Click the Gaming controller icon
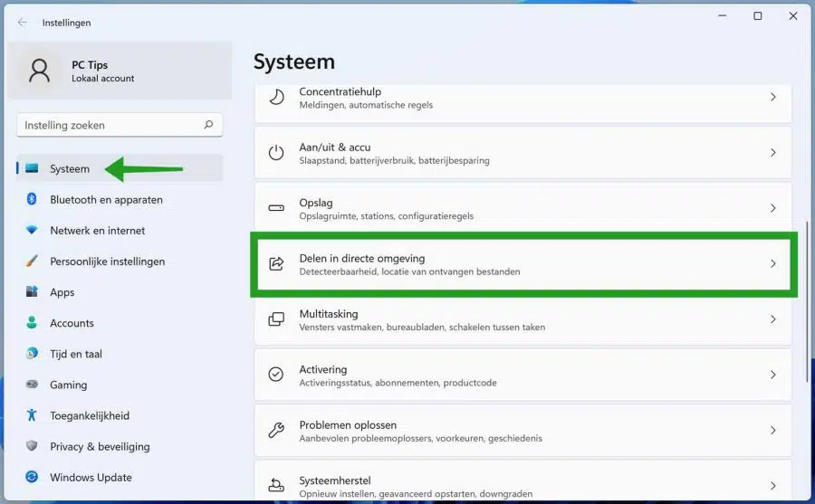 click(32, 385)
